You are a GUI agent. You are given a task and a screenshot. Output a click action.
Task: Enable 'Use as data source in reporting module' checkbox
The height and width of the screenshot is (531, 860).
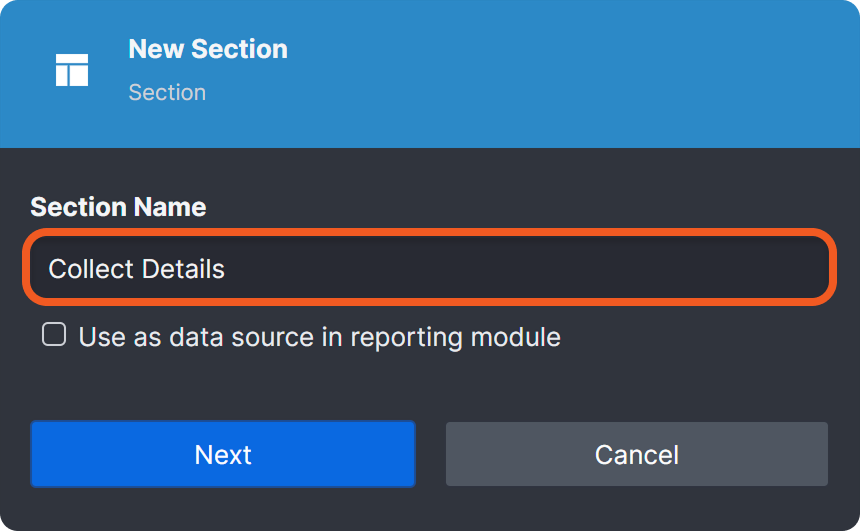coord(54,334)
